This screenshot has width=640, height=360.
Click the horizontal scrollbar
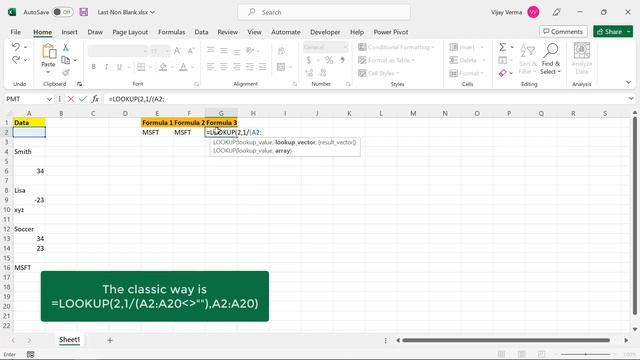point(506,340)
